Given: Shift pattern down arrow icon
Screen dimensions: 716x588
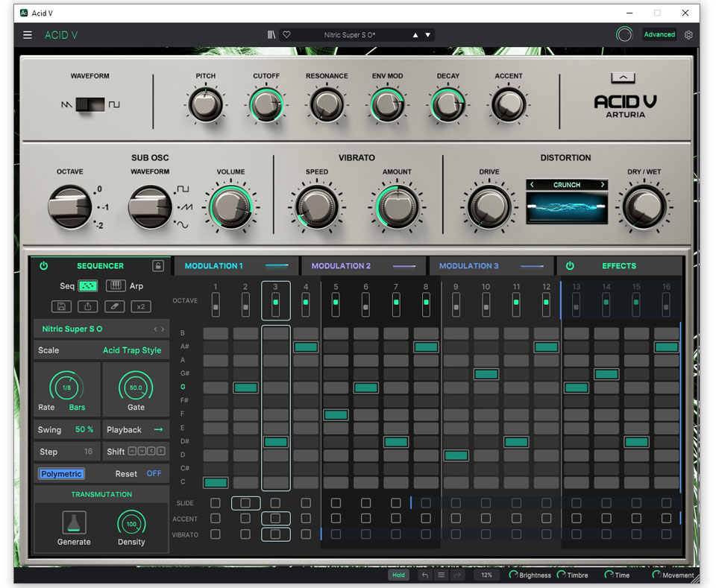Looking at the screenshot, I should (x=142, y=451).
